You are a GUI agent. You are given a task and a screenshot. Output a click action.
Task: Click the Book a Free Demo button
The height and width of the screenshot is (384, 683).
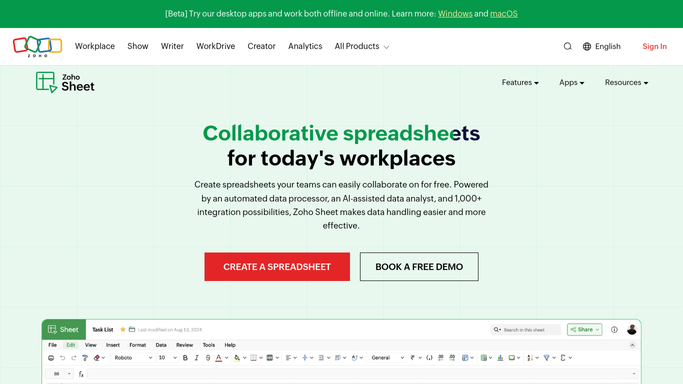click(x=419, y=267)
